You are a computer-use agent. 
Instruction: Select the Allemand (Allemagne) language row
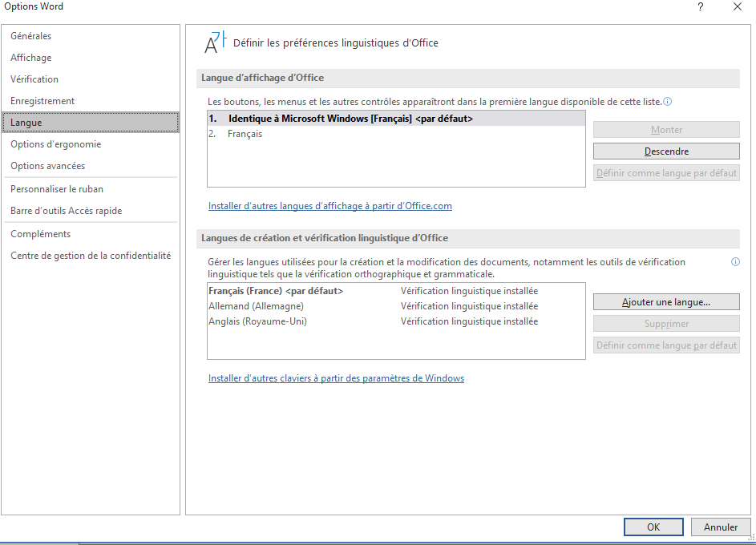(396, 306)
